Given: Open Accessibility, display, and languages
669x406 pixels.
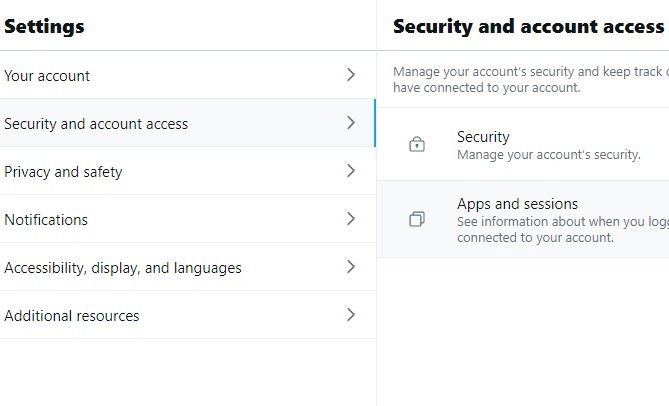Looking at the screenshot, I should (x=123, y=268).
